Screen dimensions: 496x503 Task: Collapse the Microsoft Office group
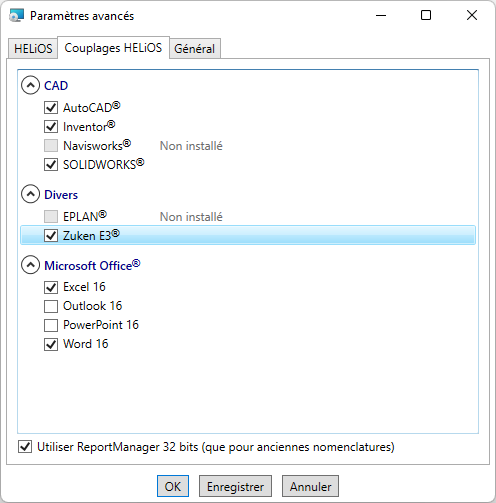click(30, 265)
